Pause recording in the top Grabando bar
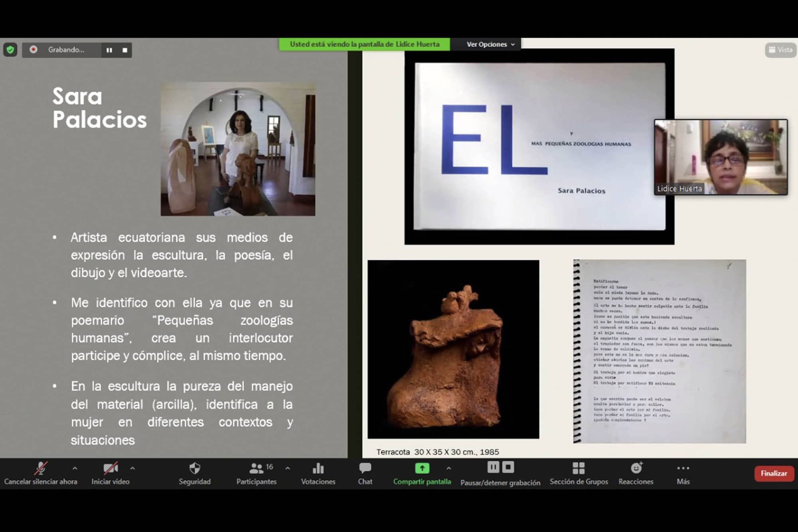Image resolution: width=798 pixels, height=532 pixels. pyautogui.click(x=109, y=50)
